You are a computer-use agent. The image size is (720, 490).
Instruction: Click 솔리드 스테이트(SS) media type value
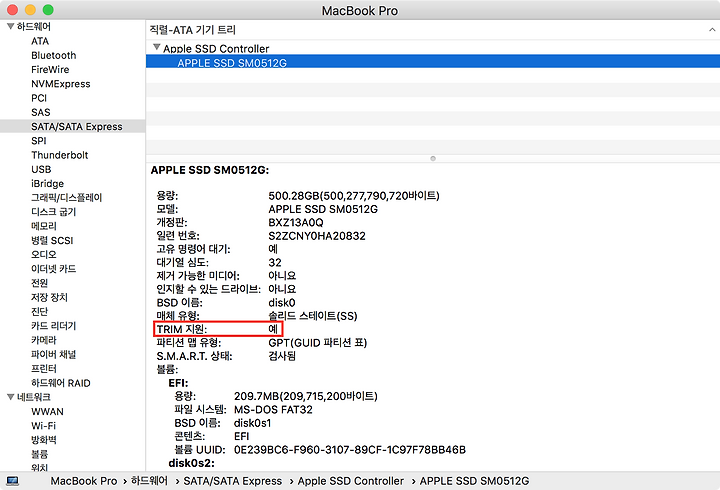pos(313,316)
